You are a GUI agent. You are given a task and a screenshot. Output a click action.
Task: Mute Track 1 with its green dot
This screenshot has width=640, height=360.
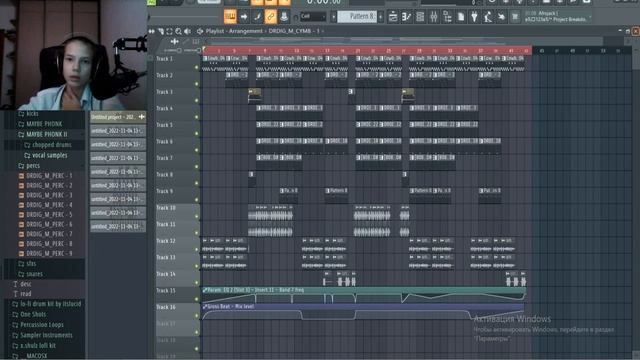pos(197,67)
